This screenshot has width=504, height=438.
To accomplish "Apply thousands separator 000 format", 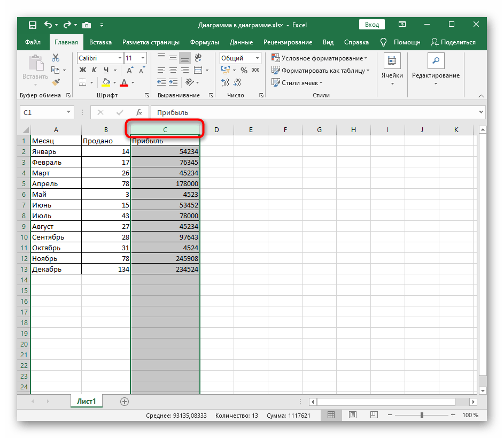I will point(255,70).
